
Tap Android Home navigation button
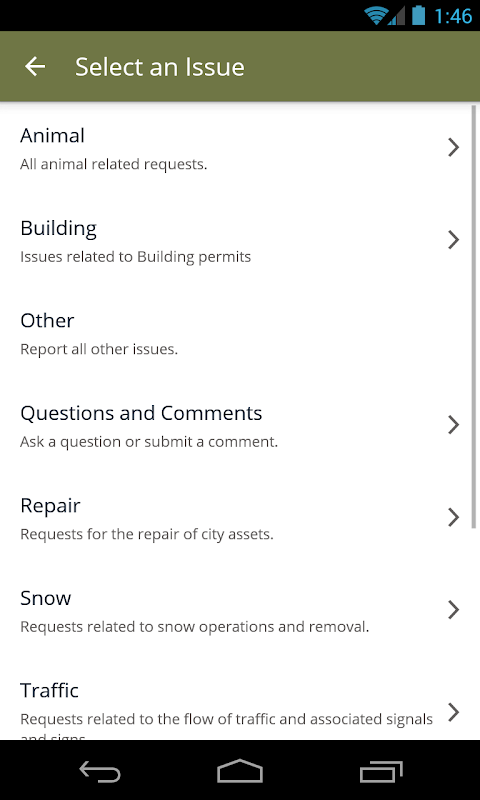click(240, 771)
